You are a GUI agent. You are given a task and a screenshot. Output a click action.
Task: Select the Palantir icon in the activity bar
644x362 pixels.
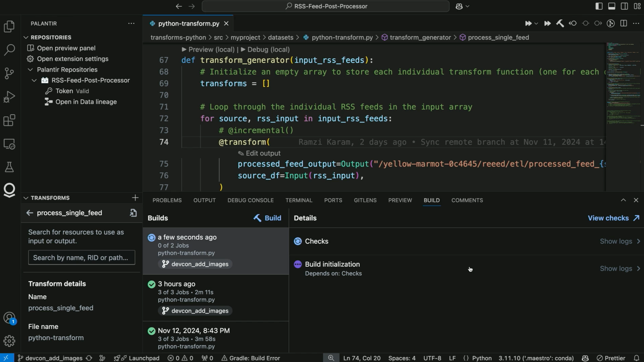tap(9, 190)
